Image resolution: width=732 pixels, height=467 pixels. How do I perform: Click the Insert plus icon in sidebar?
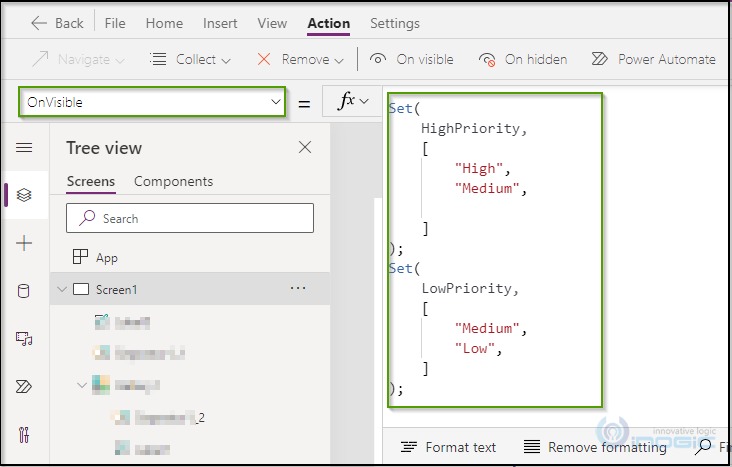[x=24, y=243]
